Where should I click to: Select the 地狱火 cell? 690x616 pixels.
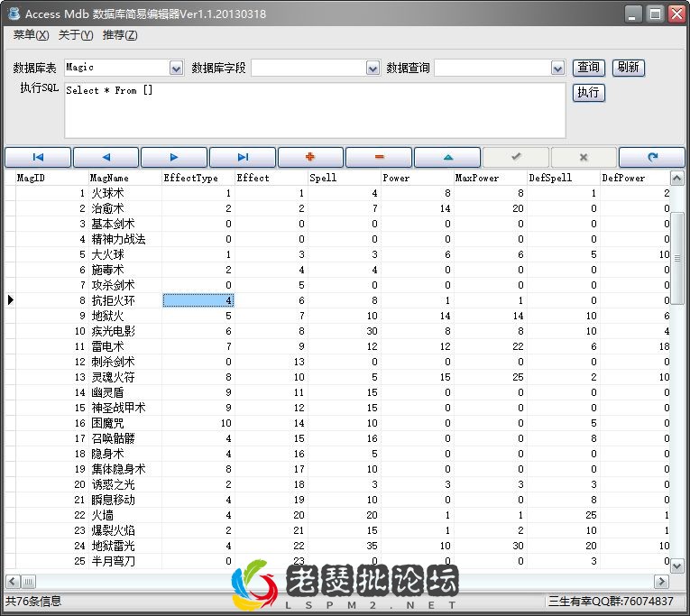tap(125, 316)
